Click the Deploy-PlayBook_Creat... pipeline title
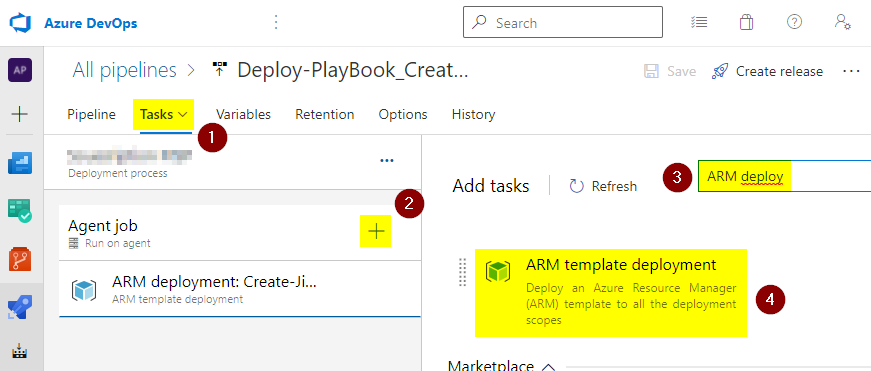The image size is (871, 371). tap(353, 71)
